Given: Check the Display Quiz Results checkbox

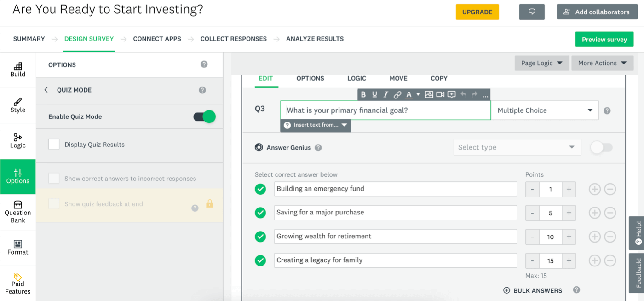Looking at the screenshot, I should 54,145.
